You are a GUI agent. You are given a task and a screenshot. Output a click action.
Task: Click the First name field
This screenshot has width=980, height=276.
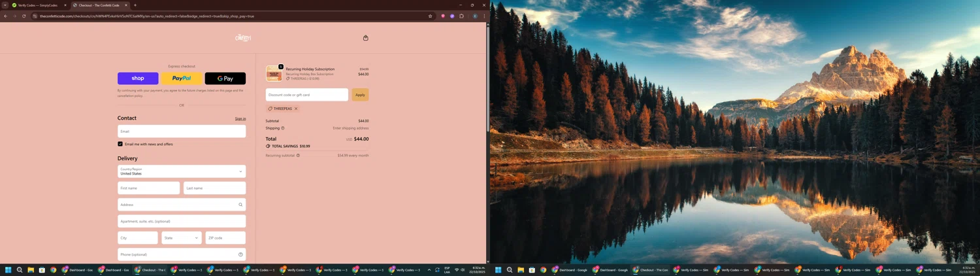pos(148,188)
